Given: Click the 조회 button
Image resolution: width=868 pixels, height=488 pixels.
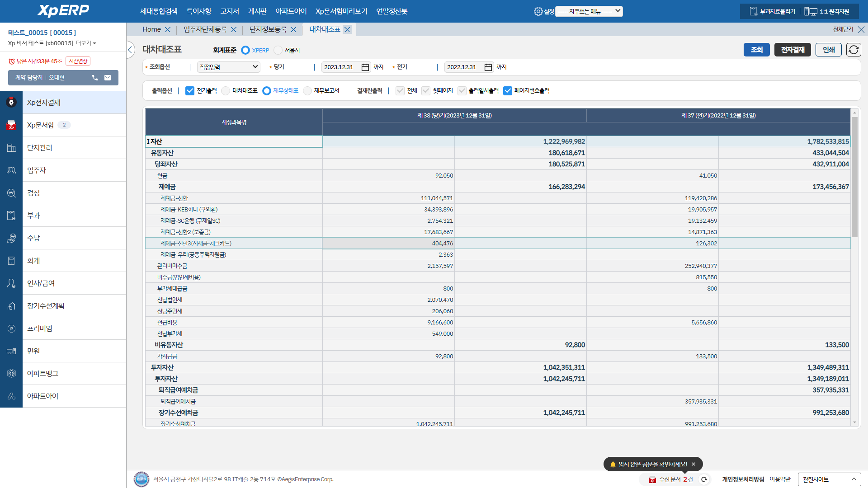Looking at the screenshot, I should coord(756,50).
